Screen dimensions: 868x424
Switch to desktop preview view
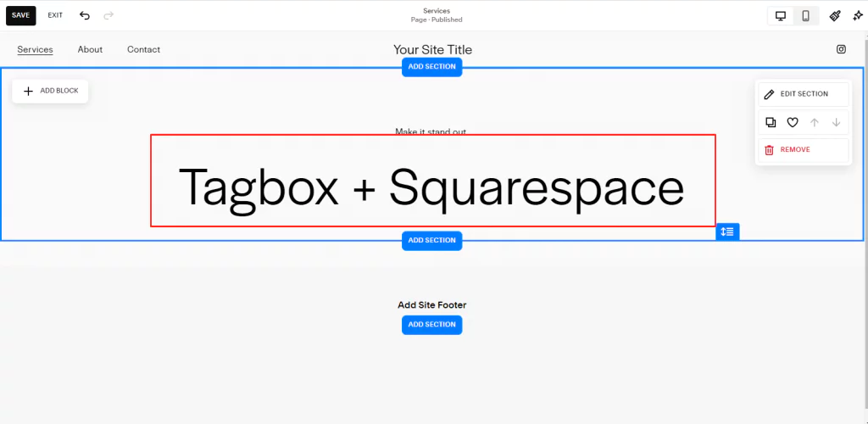781,15
